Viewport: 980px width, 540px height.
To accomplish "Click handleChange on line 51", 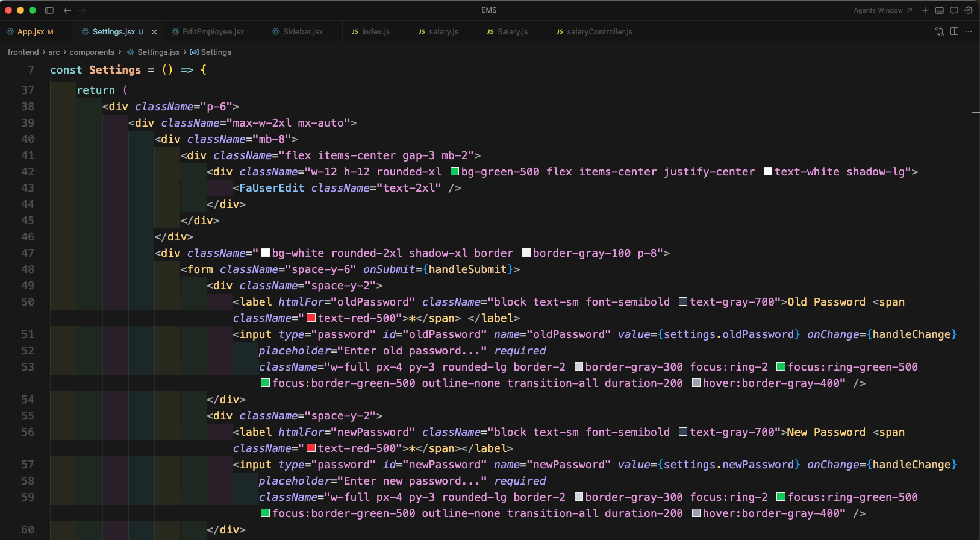I will (x=911, y=334).
